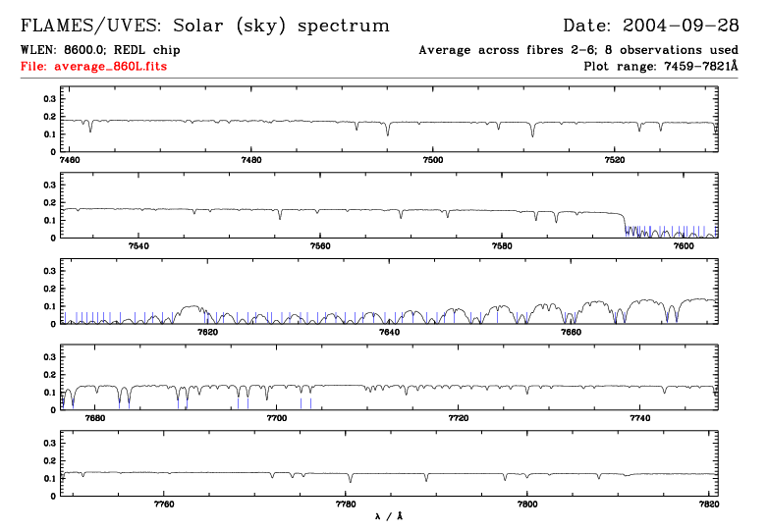Click the 0.3 y-label of the bottom panel

50,444
